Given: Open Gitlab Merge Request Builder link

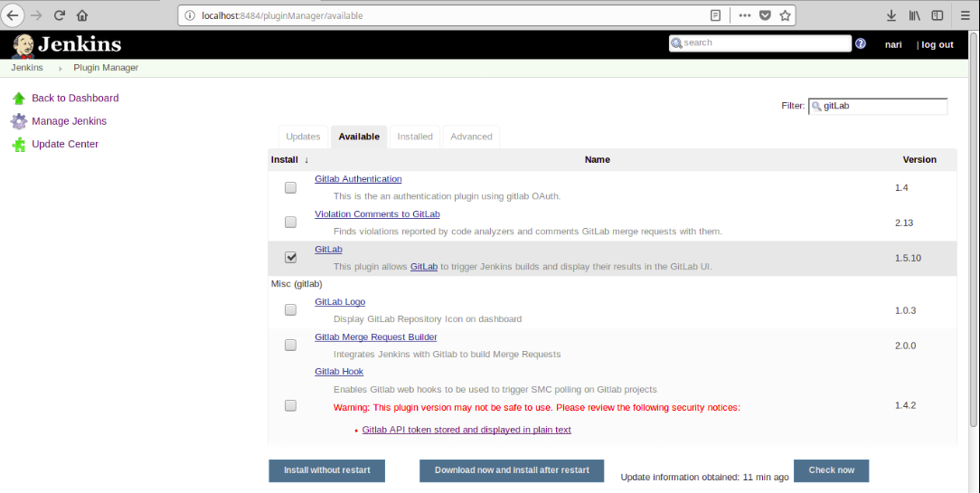Looking at the screenshot, I should click(375, 337).
